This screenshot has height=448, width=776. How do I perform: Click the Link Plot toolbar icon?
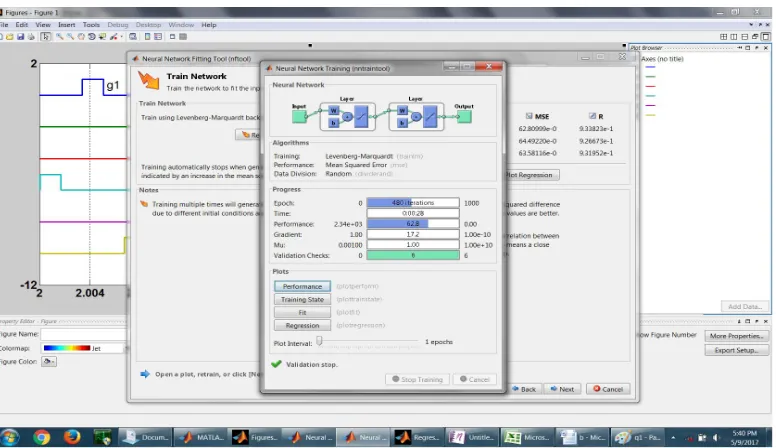[133, 37]
